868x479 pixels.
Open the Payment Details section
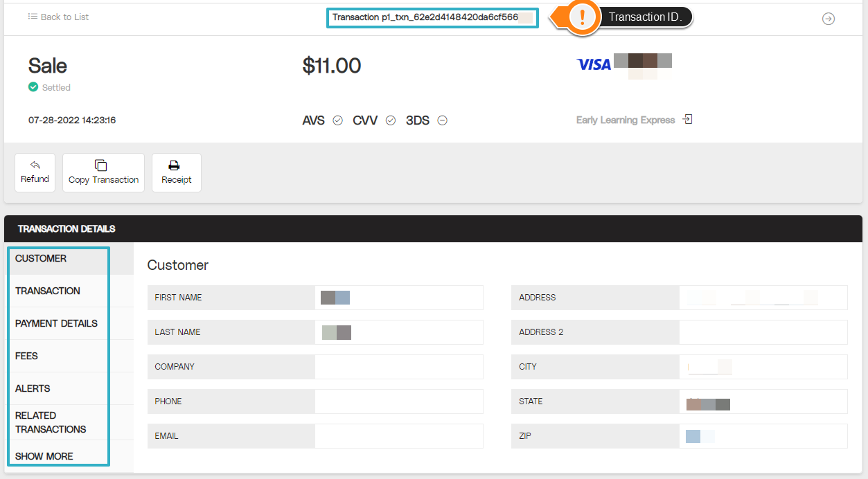[x=58, y=323]
